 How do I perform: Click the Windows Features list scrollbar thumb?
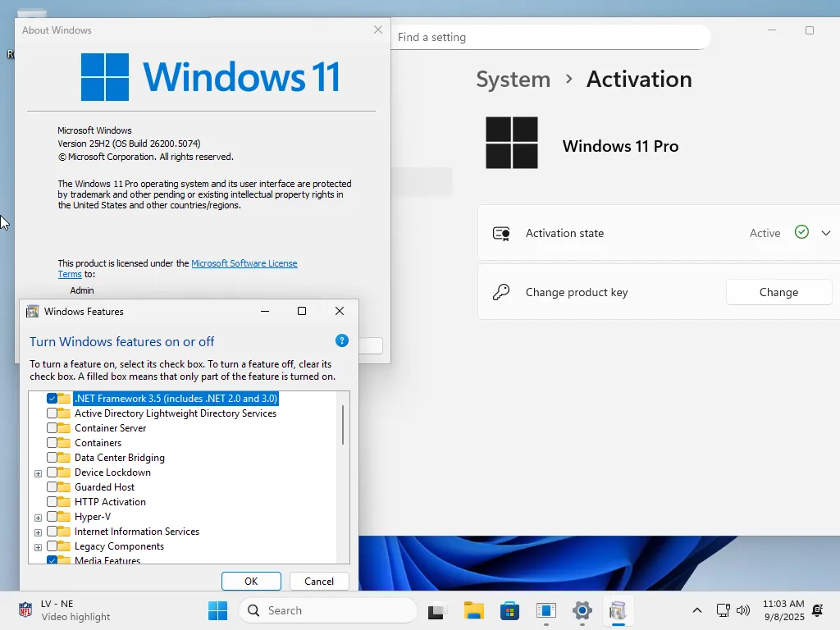click(x=343, y=425)
